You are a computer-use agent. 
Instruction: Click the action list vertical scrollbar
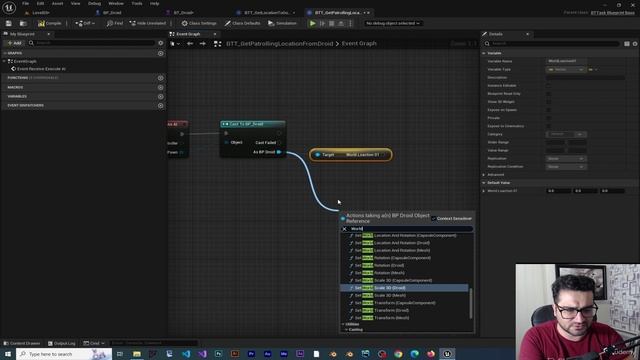[471, 303]
